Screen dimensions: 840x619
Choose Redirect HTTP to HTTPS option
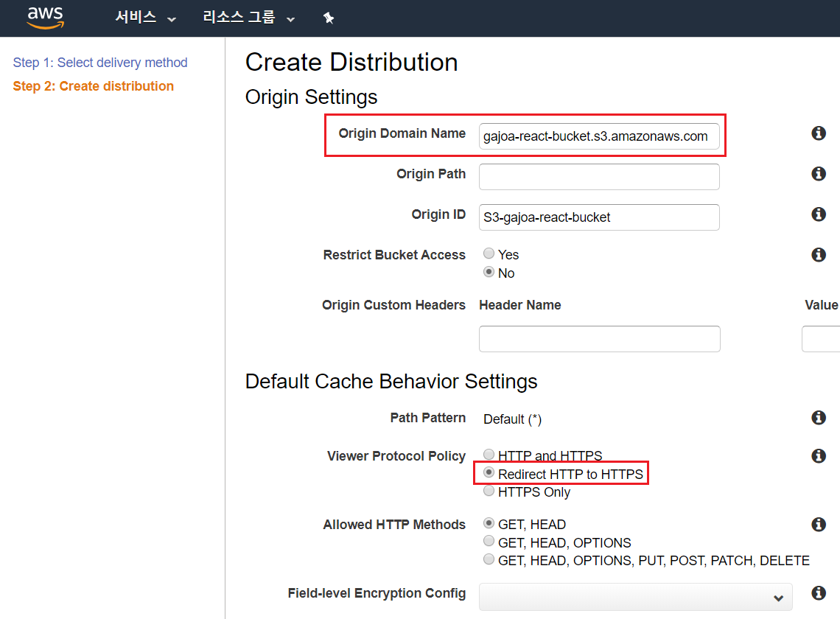coord(489,472)
